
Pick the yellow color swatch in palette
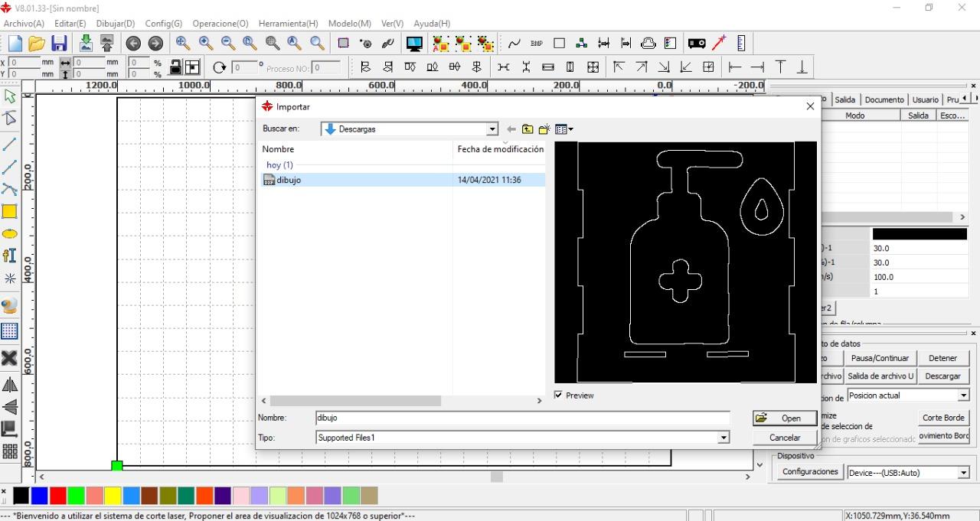113,496
